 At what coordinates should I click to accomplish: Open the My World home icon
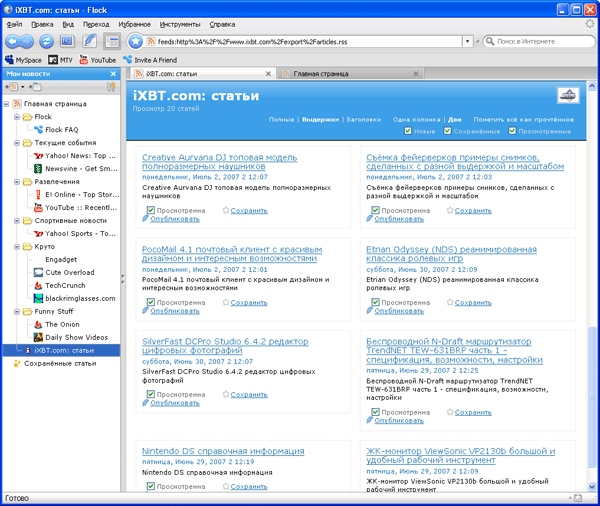(67, 41)
